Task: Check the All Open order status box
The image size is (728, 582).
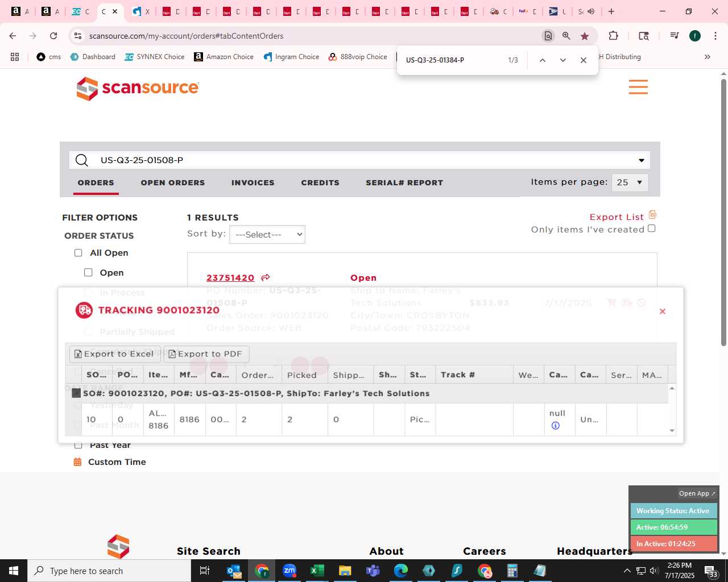Action: tap(78, 253)
